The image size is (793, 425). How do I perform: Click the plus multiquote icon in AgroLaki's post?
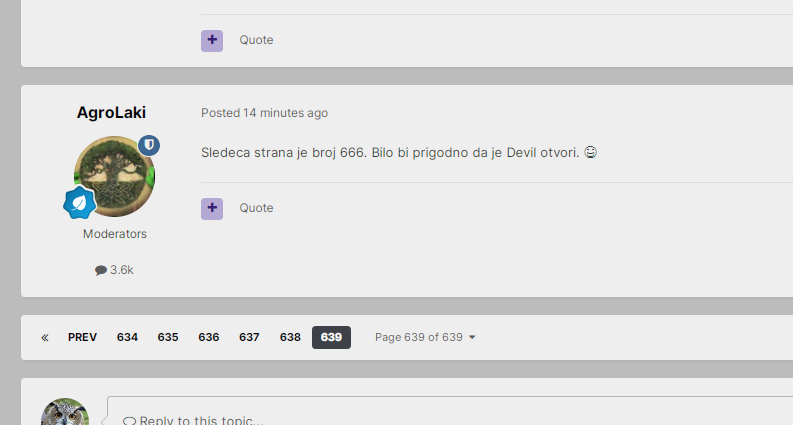(212, 208)
